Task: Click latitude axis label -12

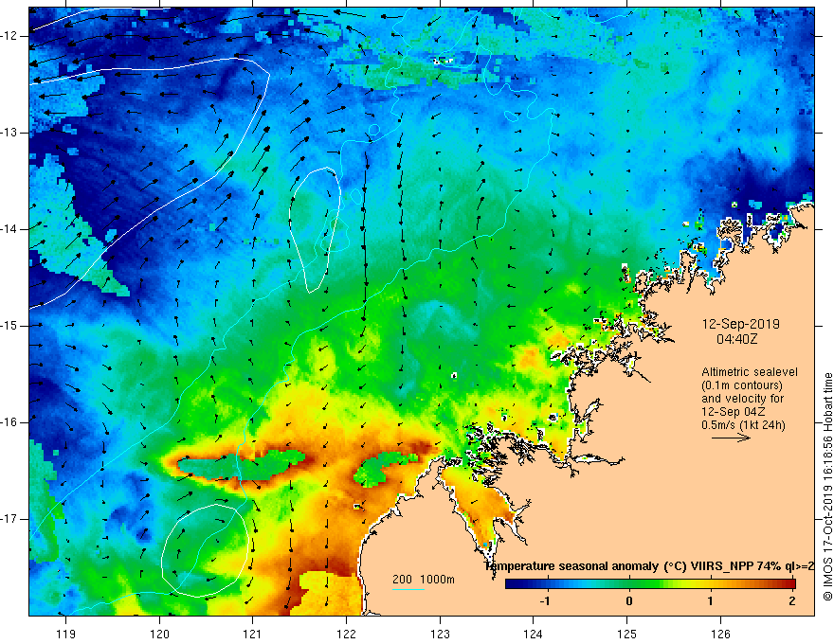Action: coord(9,36)
